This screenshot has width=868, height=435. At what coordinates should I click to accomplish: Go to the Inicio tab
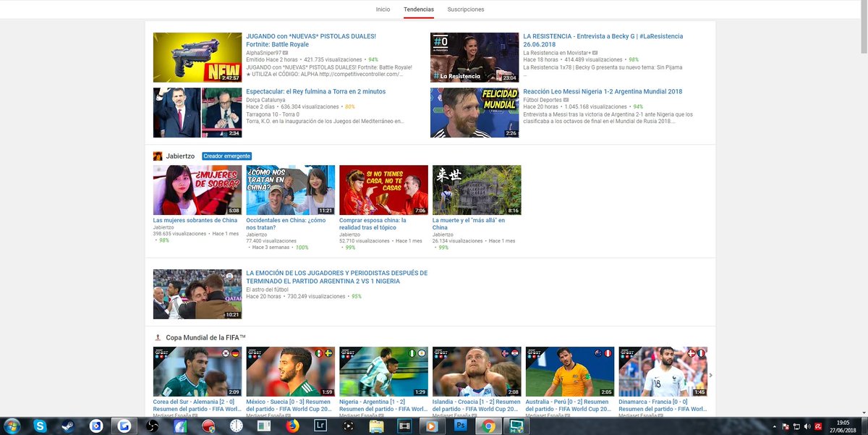383,9
